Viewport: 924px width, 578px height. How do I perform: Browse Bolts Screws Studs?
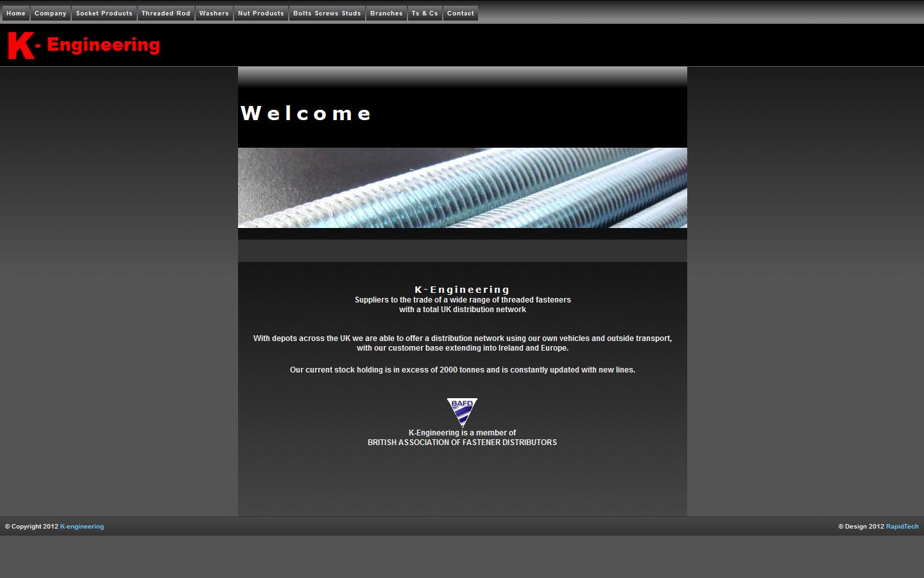(x=327, y=13)
